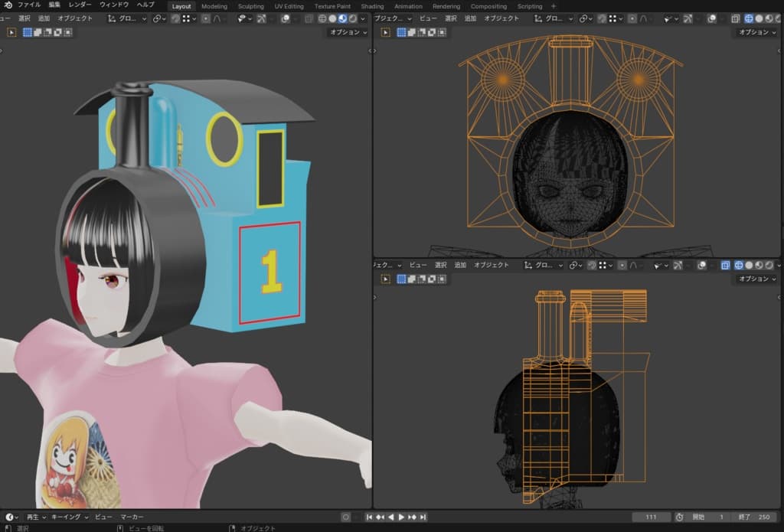Switch left viewport to wireframe shading
Viewport: 784px width, 532px height.
(322, 19)
